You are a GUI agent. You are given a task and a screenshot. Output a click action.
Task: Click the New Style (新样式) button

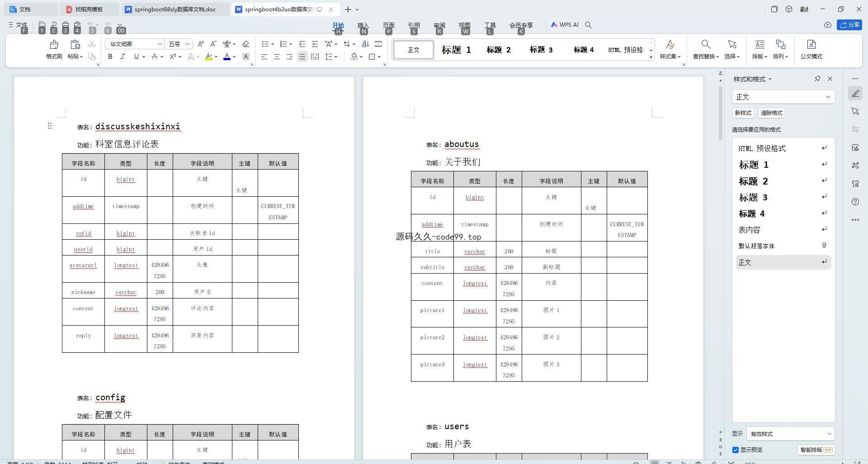[x=743, y=113]
